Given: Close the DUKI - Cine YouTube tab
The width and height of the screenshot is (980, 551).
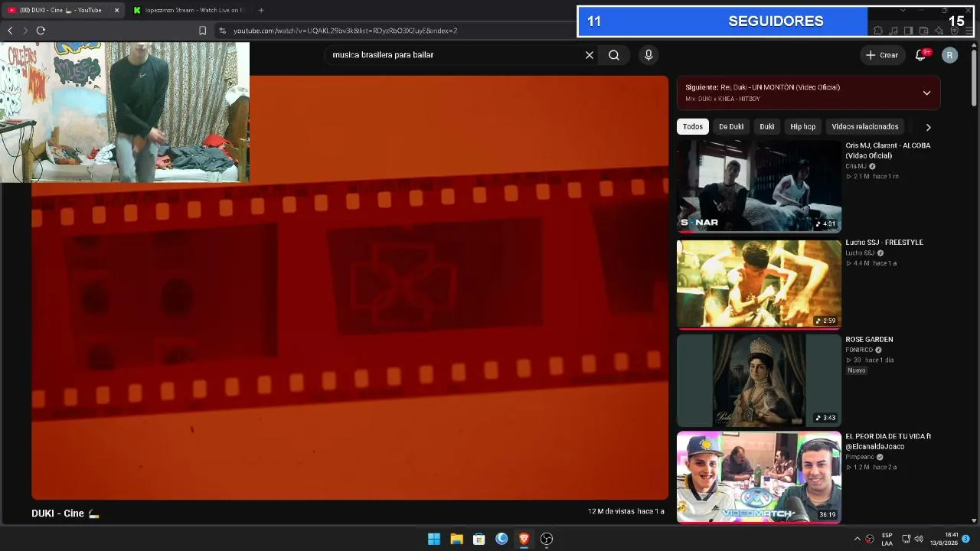Looking at the screenshot, I should [x=116, y=10].
